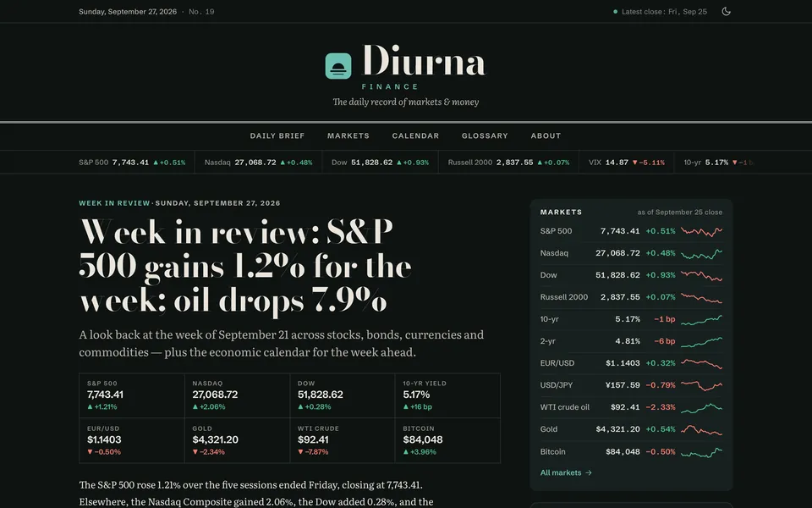Image resolution: width=812 pixels, height=508 pixels.
Task: Click the Dow ticker strip entry
Action: (x=380, y=163)
